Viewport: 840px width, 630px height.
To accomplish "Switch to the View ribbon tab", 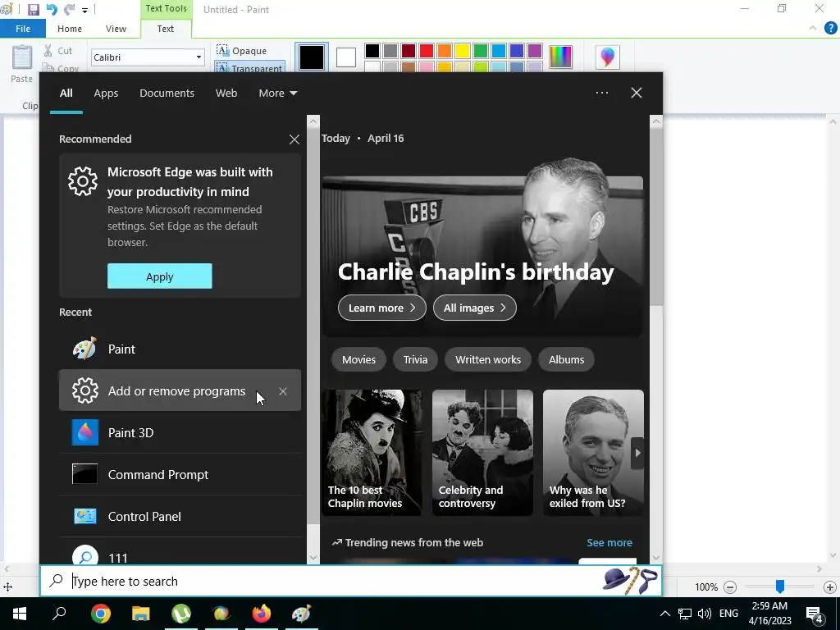I will (116, 29).
